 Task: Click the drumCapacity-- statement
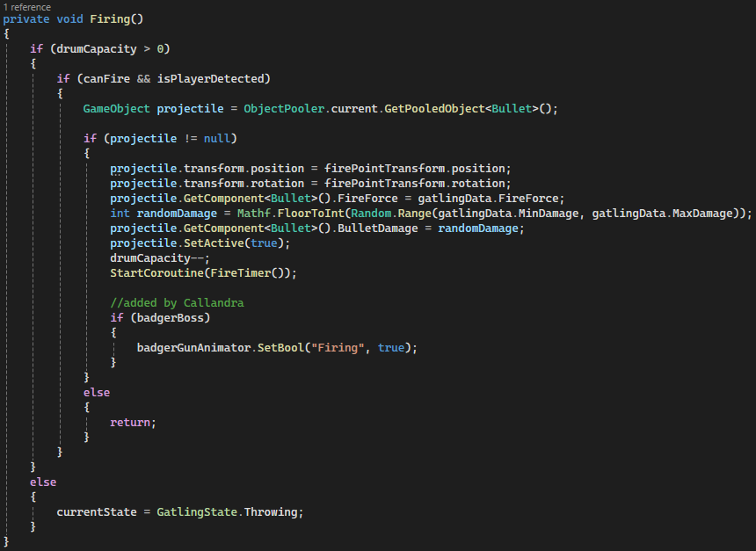click(x=160, y=258)
